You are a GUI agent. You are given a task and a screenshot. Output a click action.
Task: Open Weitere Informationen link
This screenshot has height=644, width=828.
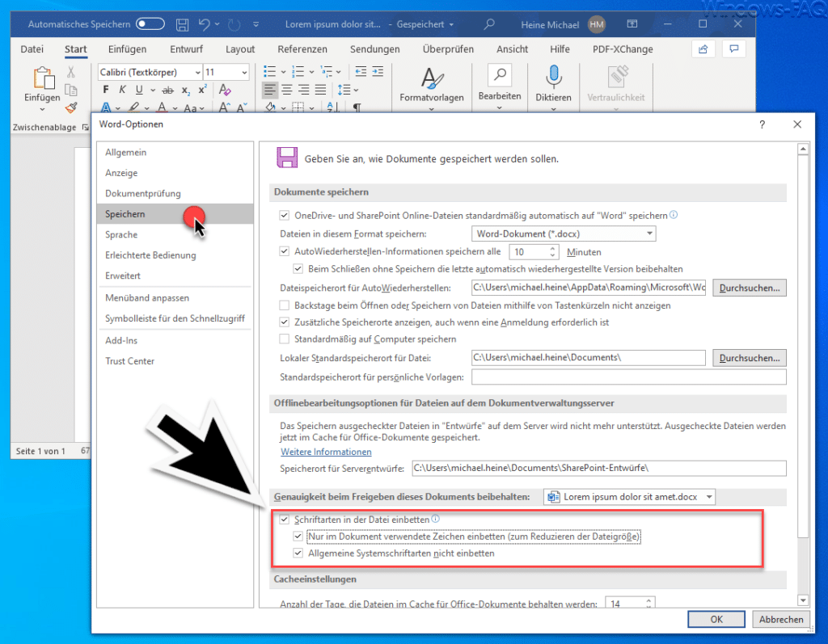point(326,452)
